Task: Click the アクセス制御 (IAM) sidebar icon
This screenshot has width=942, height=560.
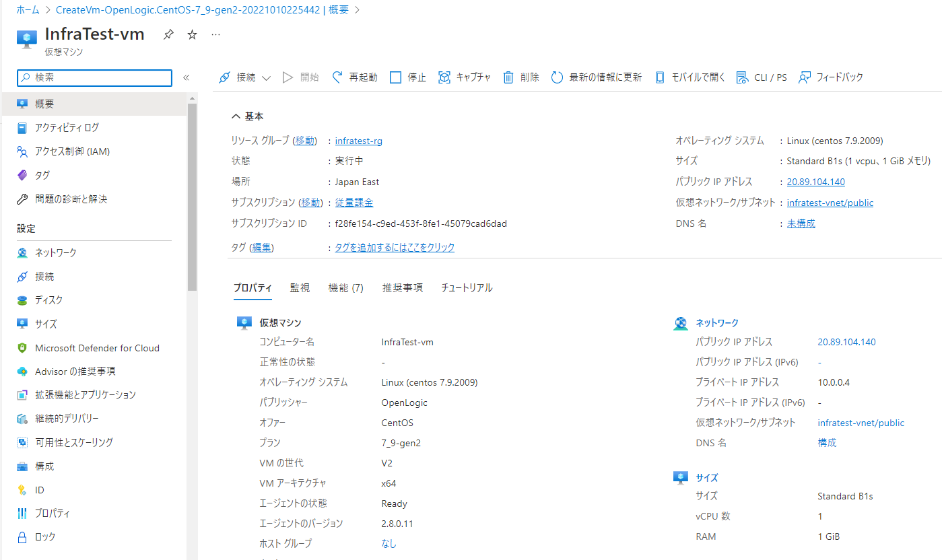Action: (x=22, y=151)
